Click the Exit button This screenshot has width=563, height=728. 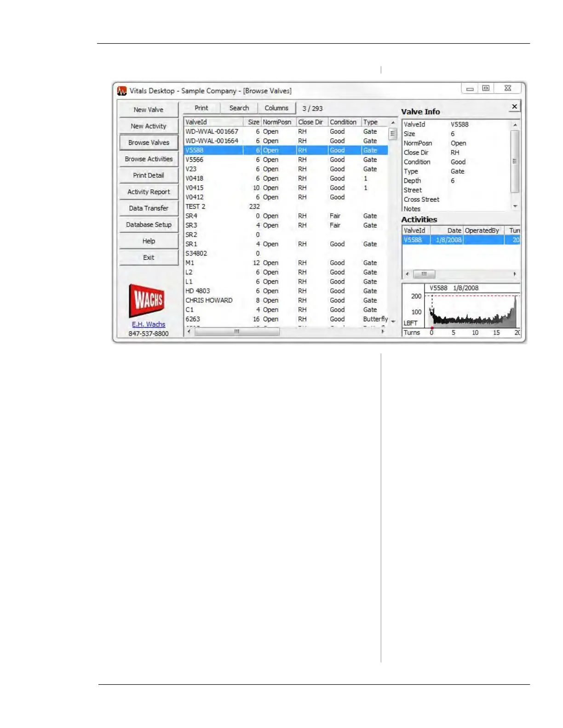[149, 257]
